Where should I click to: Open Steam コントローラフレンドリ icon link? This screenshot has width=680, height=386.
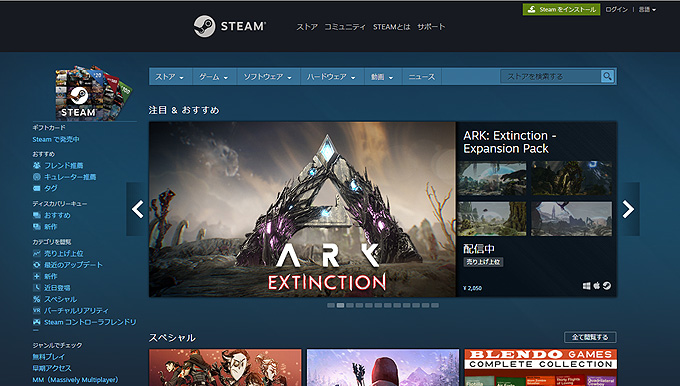[x=36, y=322]
